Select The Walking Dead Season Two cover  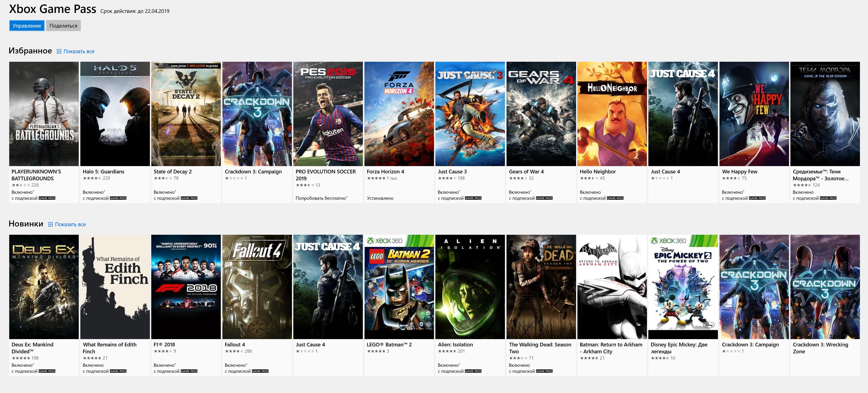[x=541, y=287]
